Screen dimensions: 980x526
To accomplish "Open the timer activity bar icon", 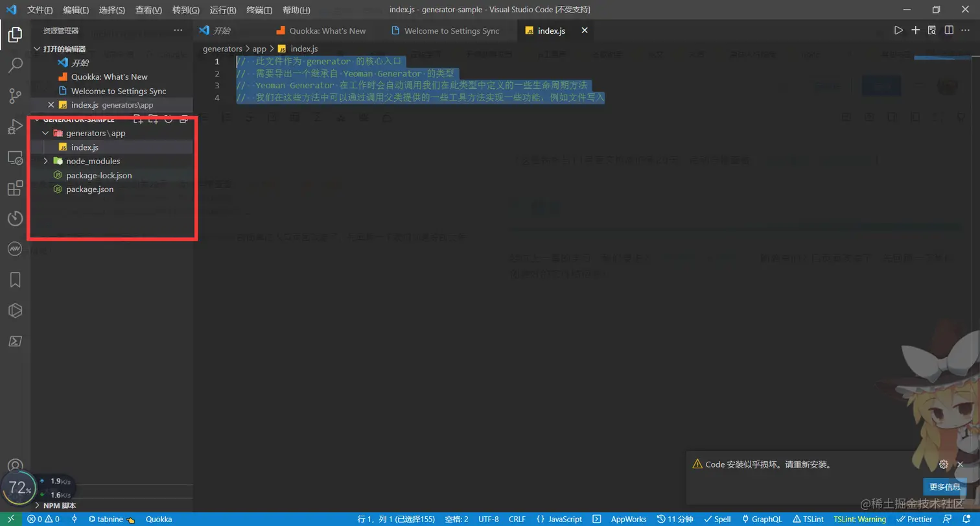I will [15, 219].
